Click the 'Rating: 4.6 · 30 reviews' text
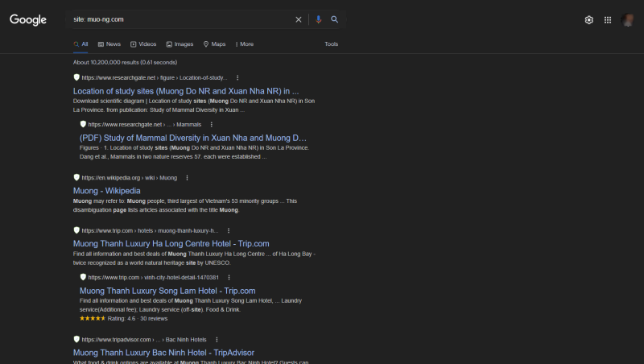The image size is (644, 364). (138, 319)
